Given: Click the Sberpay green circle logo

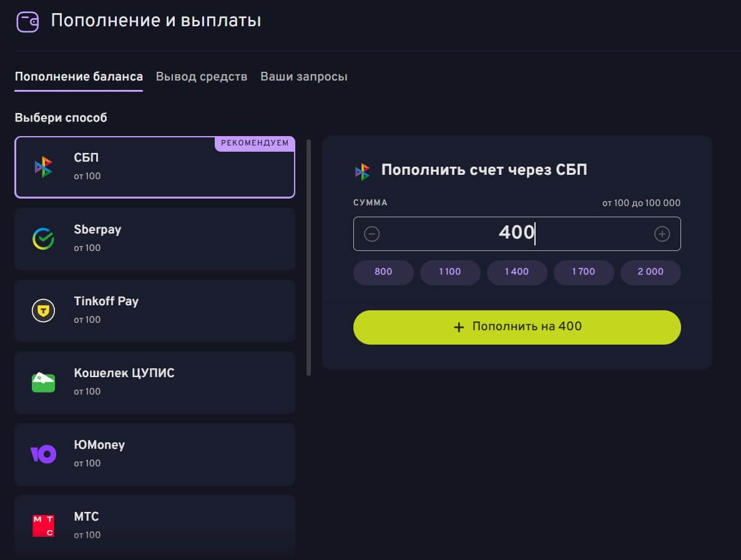Looking at the screenshot, I should 44,238.
